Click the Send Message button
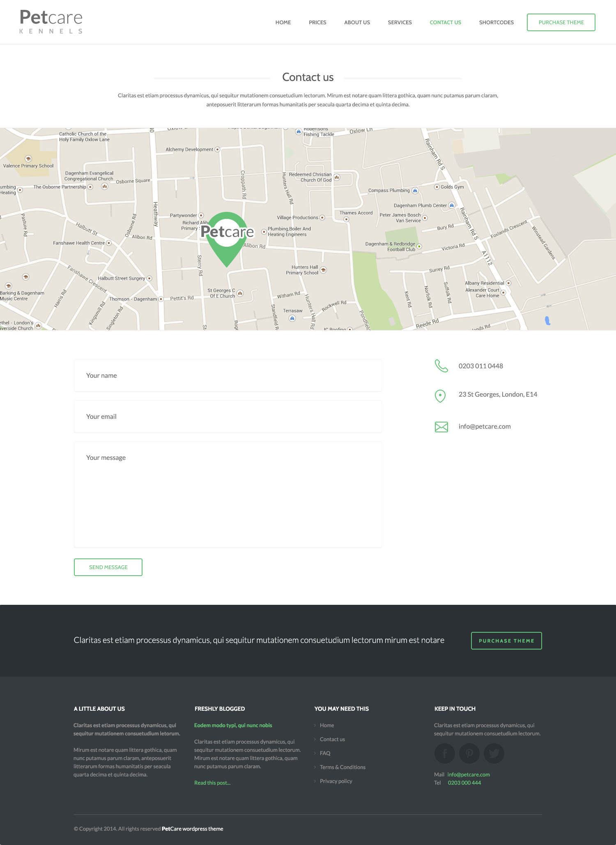 [x=108, y=567]
